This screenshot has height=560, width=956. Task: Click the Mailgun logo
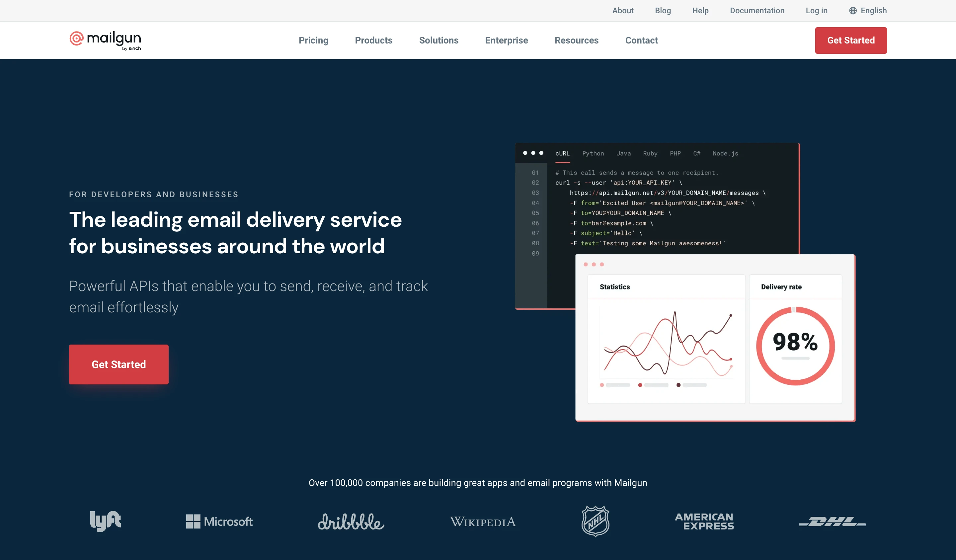[105, 40]
